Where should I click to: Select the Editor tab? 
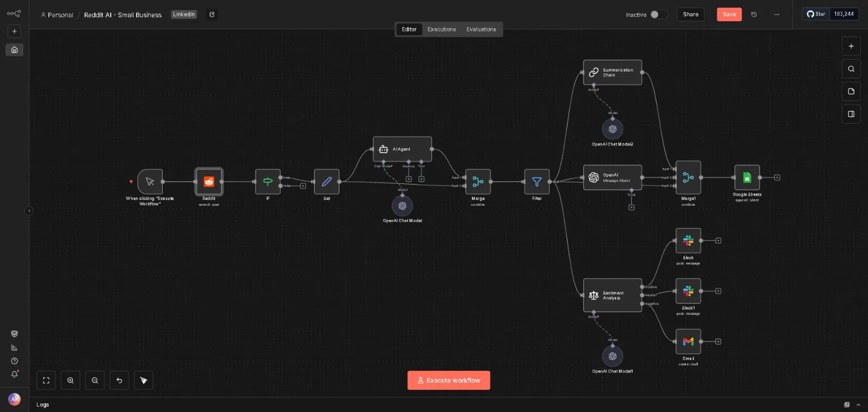pos(409,29)
